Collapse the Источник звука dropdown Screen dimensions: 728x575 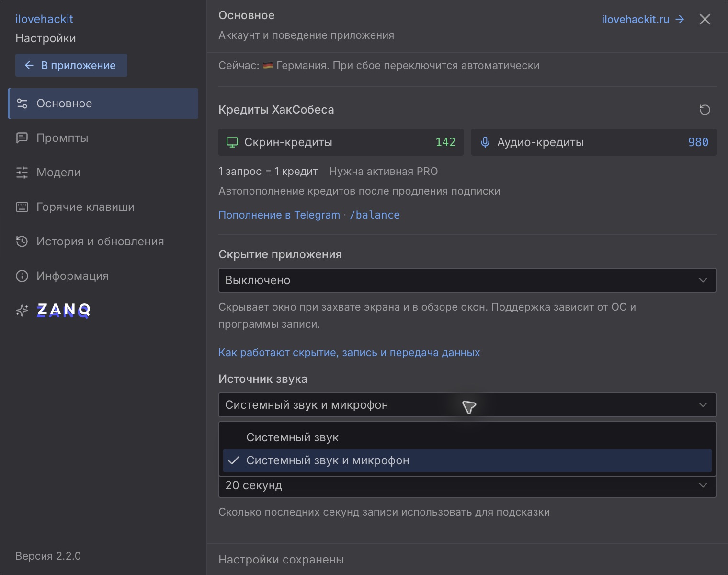(x=467, y=405)
